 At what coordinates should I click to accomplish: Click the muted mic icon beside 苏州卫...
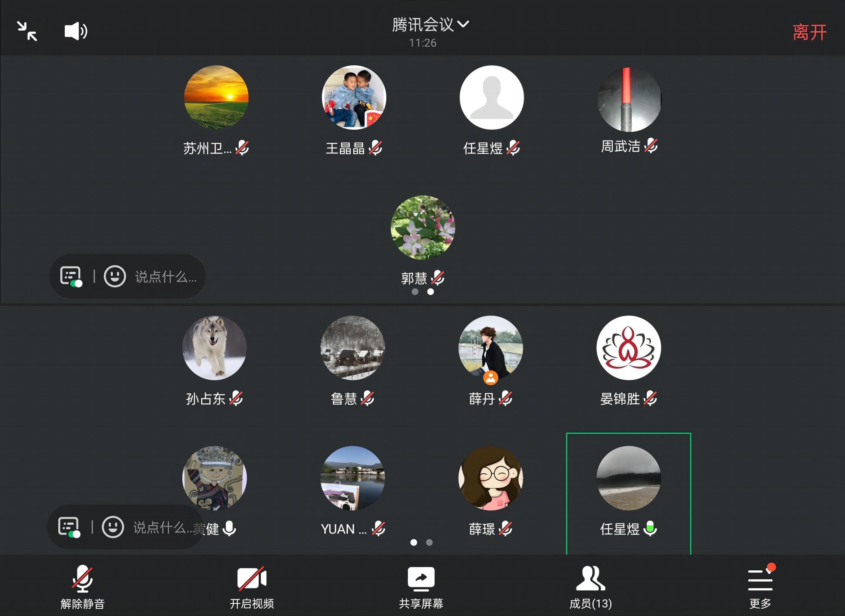coord(242,148)
